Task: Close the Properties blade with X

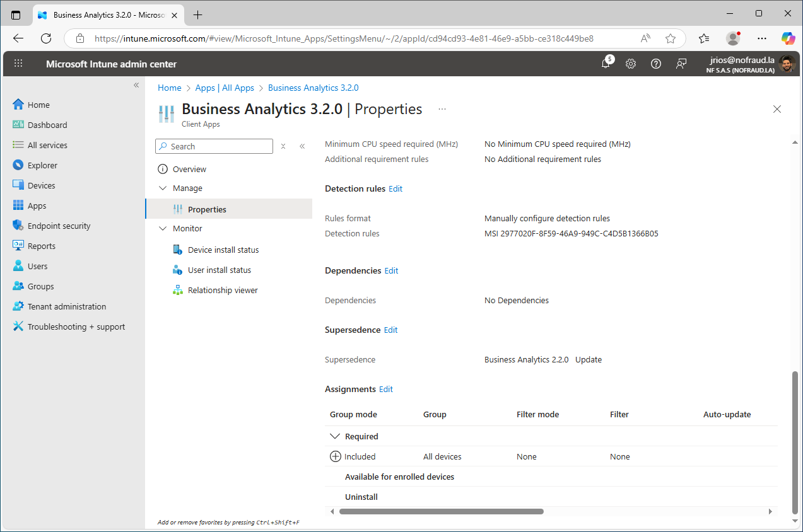Action: point(777,109)
